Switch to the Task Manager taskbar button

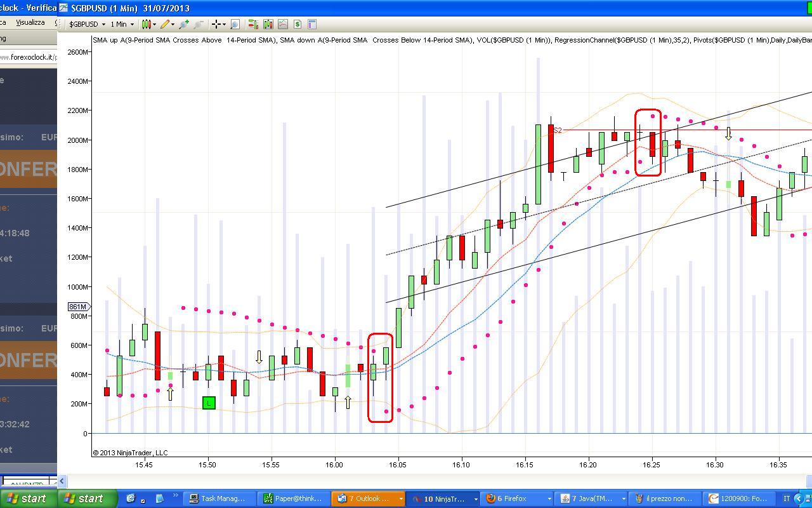(219, 498)
